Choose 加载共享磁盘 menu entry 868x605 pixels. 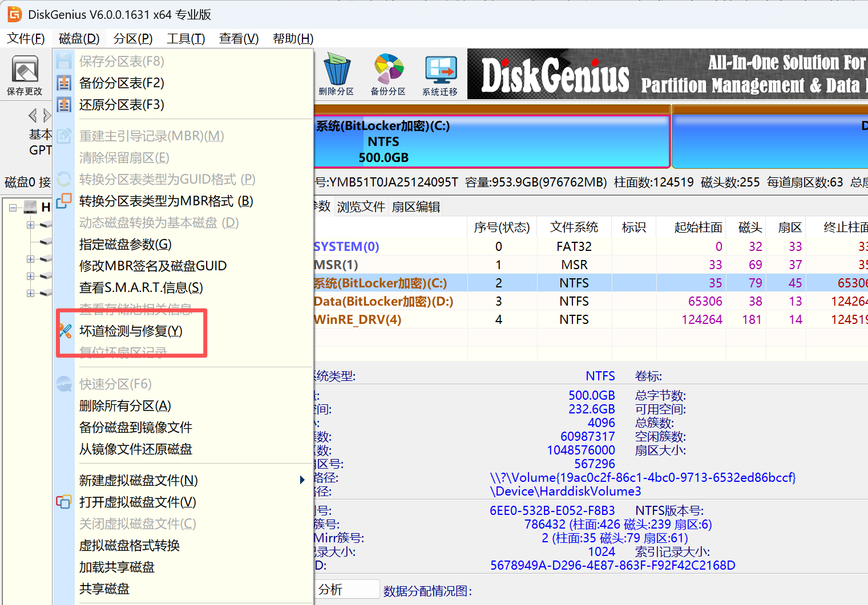tap(183, 567)
